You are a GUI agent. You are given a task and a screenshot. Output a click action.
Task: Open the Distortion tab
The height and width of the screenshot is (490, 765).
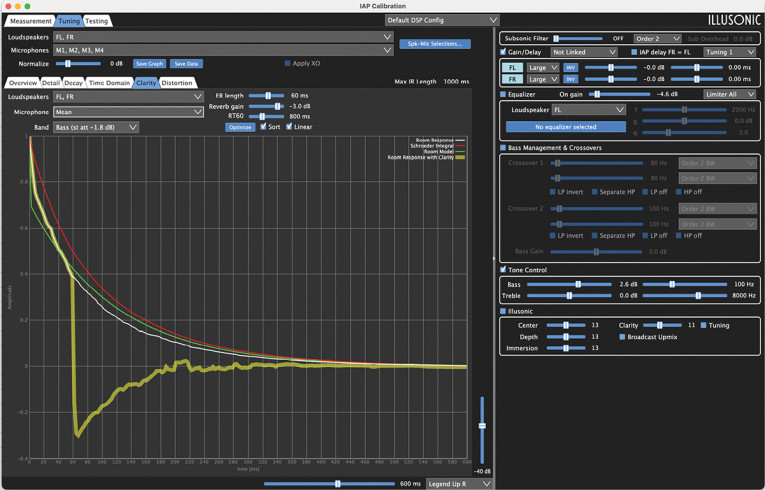coord(177,83)
